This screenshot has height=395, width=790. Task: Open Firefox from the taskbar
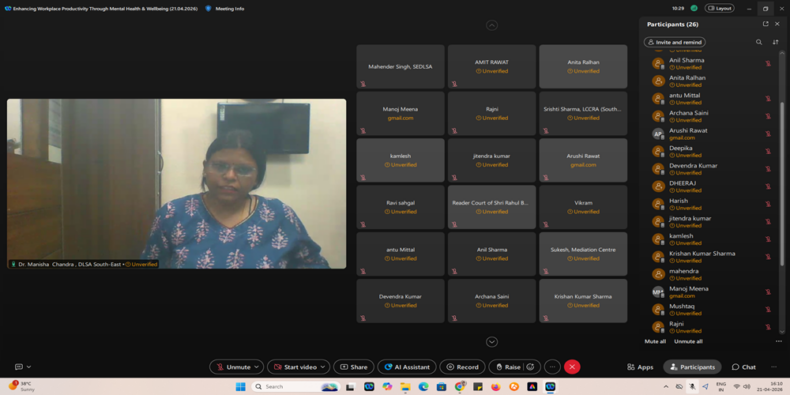coord(496,386)
